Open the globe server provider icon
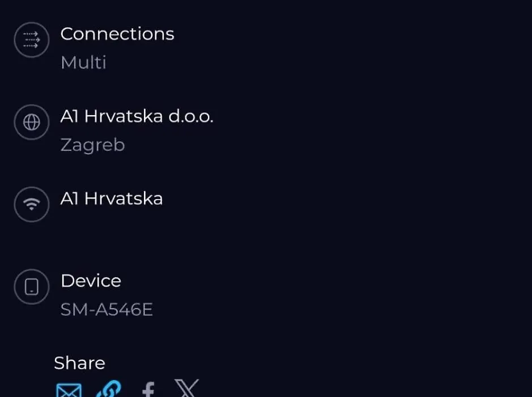Screen dimensions: 532x397 coord(32,122)
